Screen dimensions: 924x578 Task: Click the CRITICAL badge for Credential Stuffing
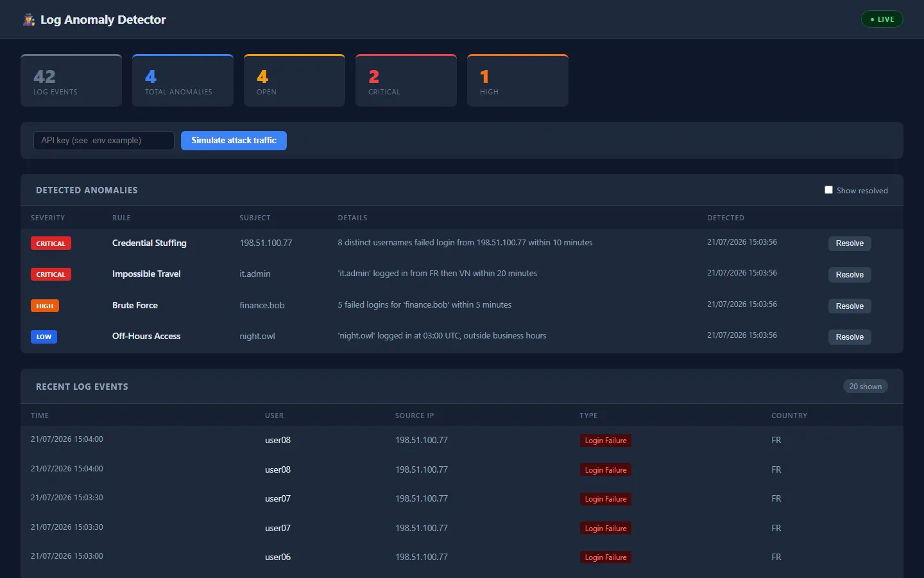pos(51,243)
